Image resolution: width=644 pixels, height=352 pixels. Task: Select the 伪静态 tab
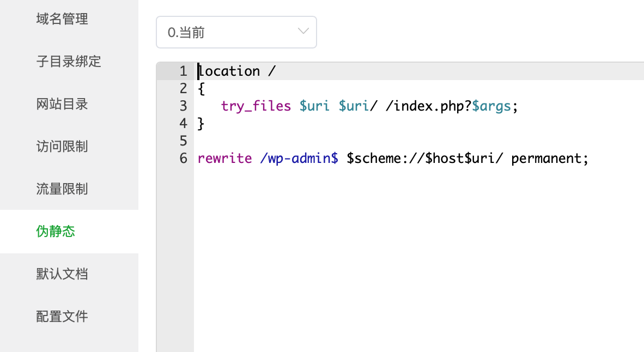[x=56, y=232]
